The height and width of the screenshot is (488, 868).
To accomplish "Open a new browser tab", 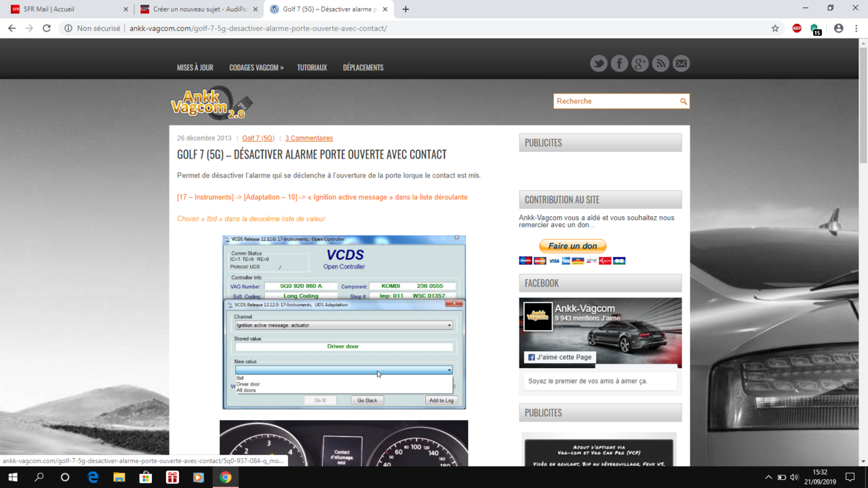I will pos(406,9).
